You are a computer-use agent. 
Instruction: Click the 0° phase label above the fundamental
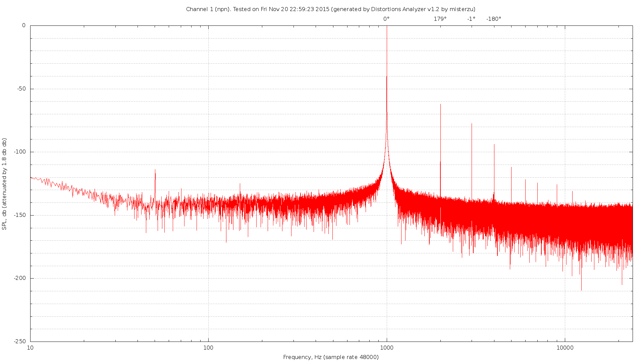tap(386, 19)
